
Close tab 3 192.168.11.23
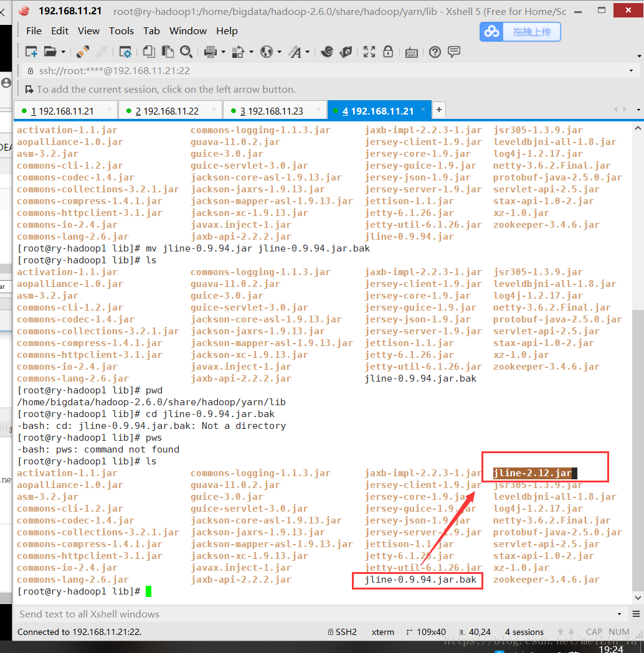pos(318,110)
